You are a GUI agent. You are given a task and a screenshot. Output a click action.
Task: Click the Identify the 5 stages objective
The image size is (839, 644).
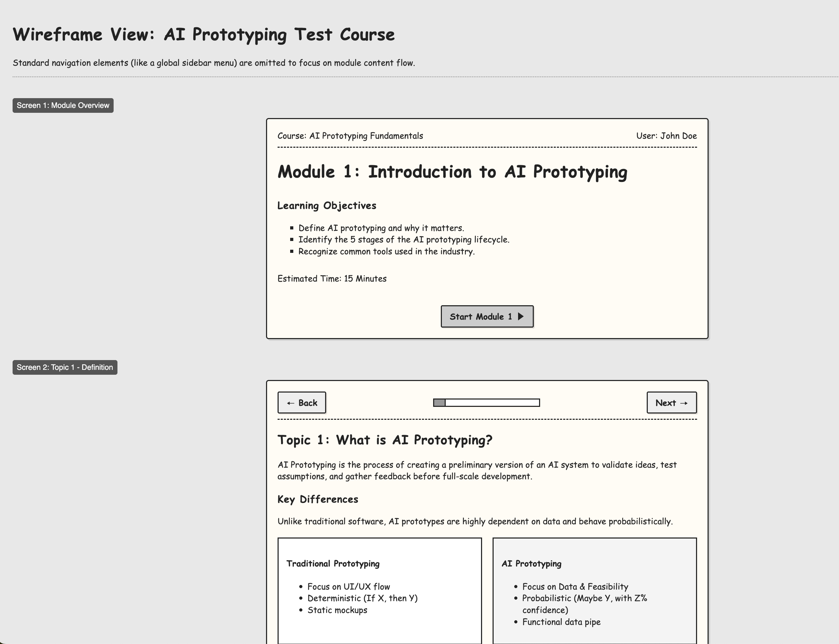coord(403,240)
